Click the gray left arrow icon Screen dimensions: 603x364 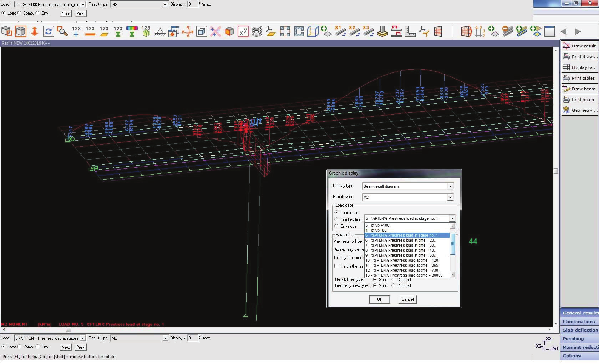coord(563,31)
